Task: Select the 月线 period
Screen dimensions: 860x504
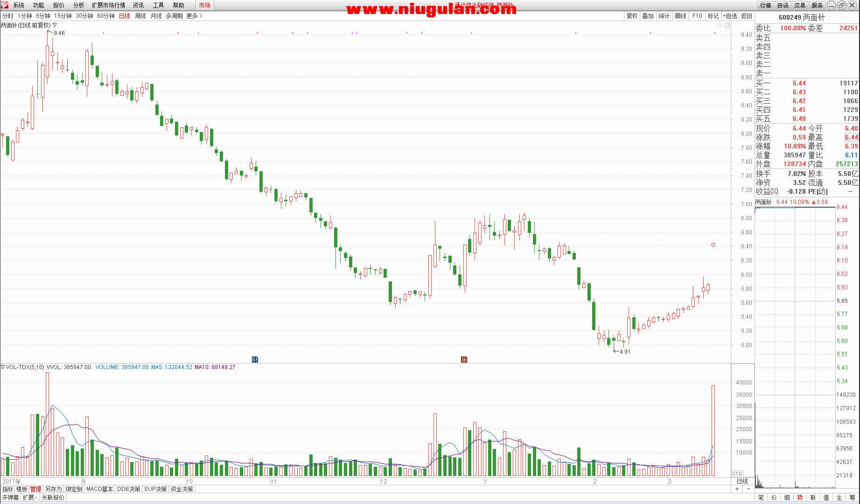Action: coord(156,16)
